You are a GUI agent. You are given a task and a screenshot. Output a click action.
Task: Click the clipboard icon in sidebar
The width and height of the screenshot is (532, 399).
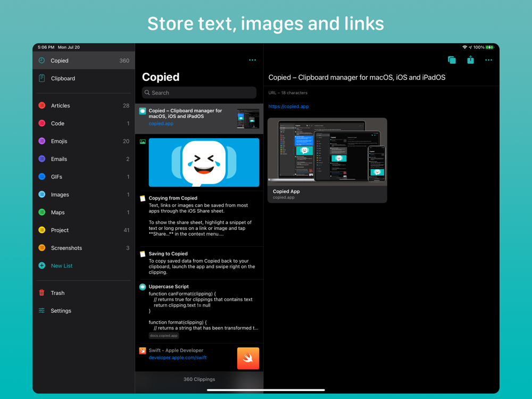click(x=41, y=78)
